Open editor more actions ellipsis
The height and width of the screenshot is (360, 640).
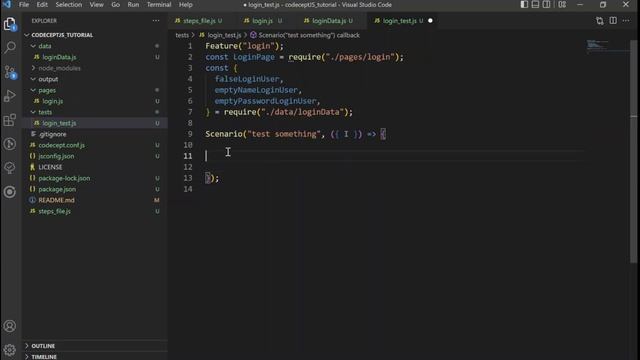[626, 21]
